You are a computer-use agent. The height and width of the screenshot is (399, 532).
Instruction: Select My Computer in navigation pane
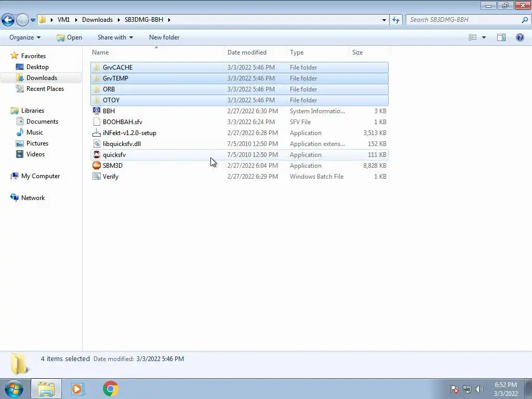click(x=41, y=176)
